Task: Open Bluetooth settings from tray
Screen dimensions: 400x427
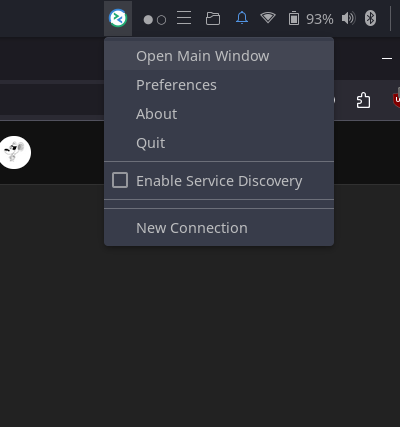Action: tap(370, 18)
